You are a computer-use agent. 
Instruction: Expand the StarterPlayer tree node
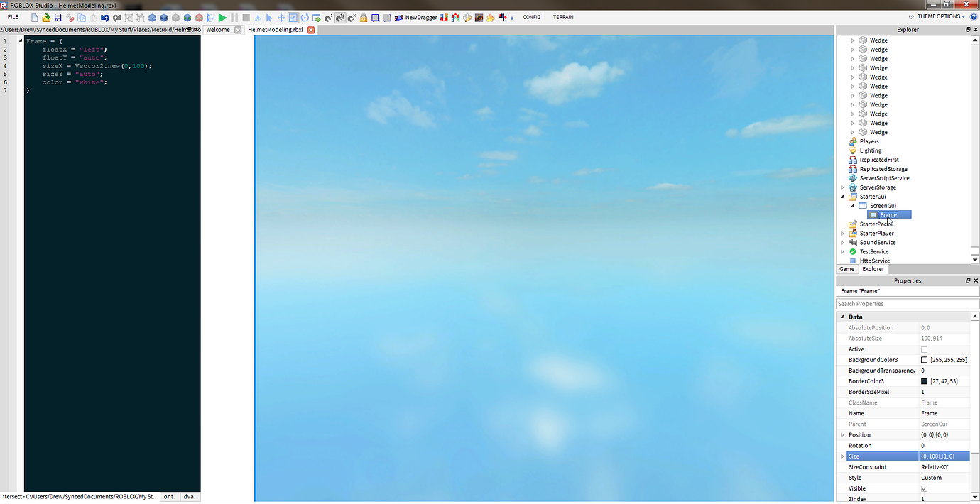pos(843,234)
